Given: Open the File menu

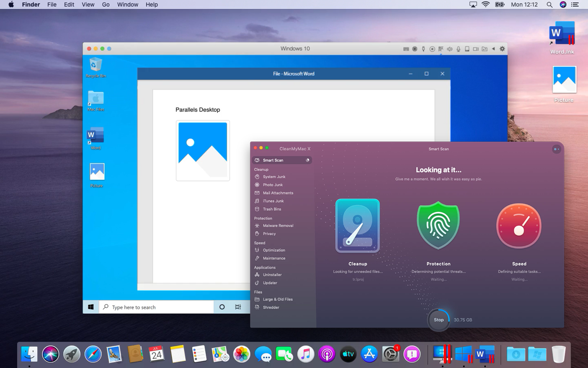Looking at the screenshot, I should point(52,4).
